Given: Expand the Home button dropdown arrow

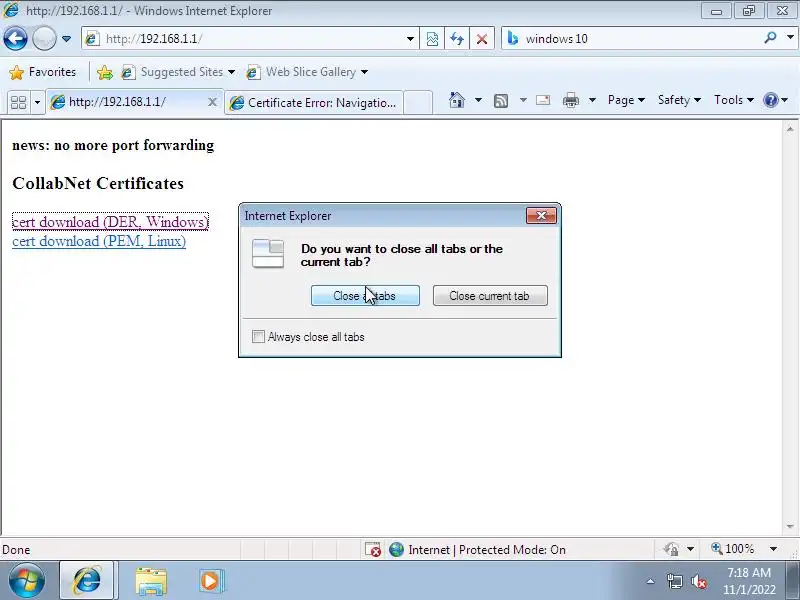Looking at the screenshot, I should [478, 100].
